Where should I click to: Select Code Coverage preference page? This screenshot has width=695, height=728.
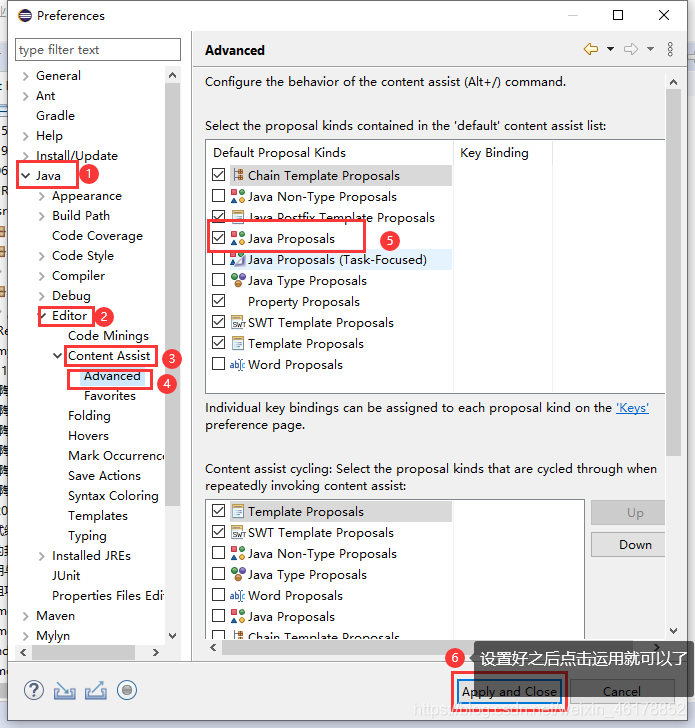pyautogui.click(x=97, y=236)
